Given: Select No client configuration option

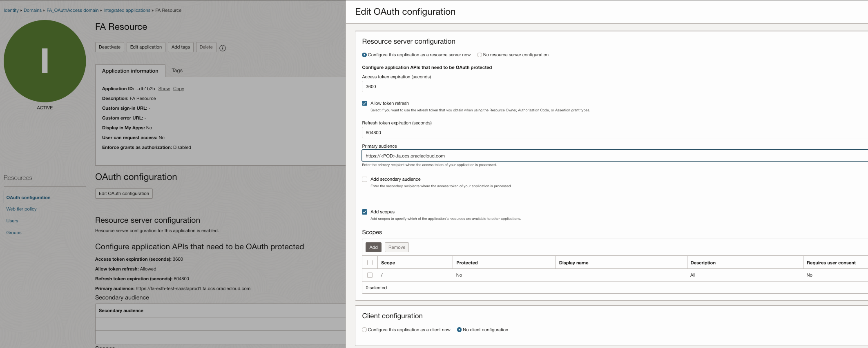Looking at the screenshot, I should pos(459,330).
